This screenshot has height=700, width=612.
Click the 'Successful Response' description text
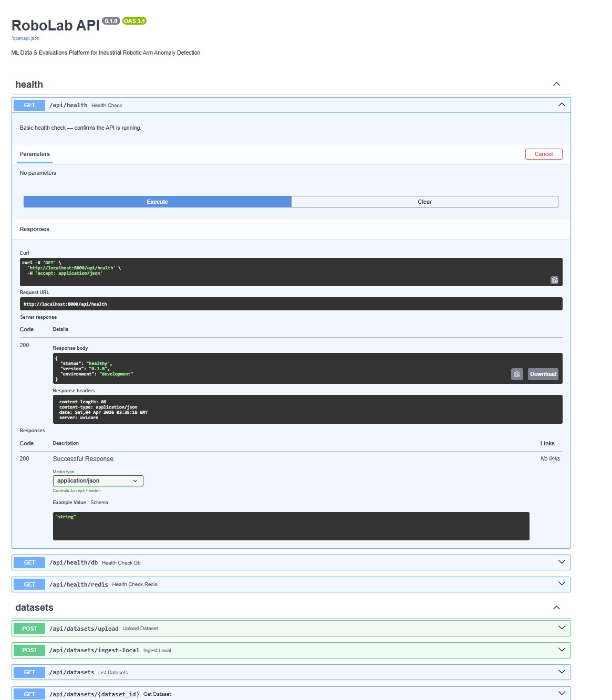(x=83, y=459)
